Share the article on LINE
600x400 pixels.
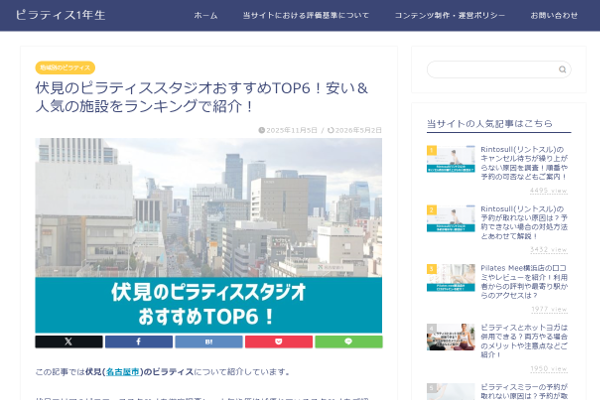(349, 341)
